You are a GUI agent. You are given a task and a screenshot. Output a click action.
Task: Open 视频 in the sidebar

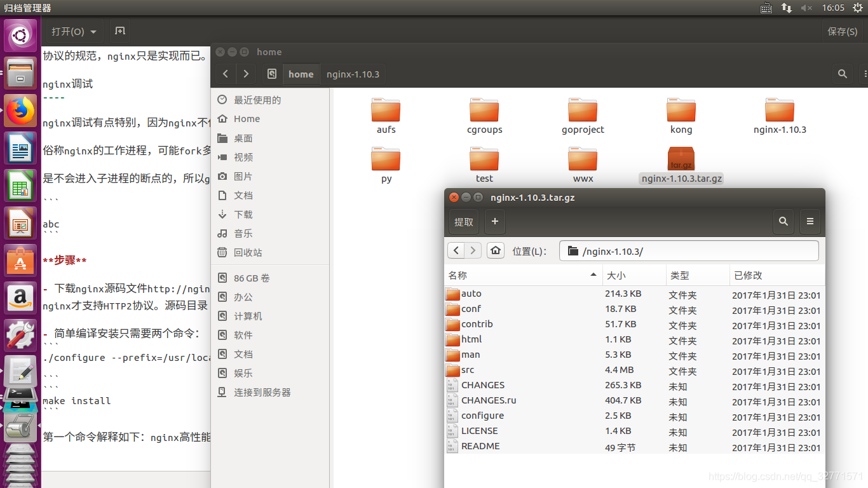(243, 157)
